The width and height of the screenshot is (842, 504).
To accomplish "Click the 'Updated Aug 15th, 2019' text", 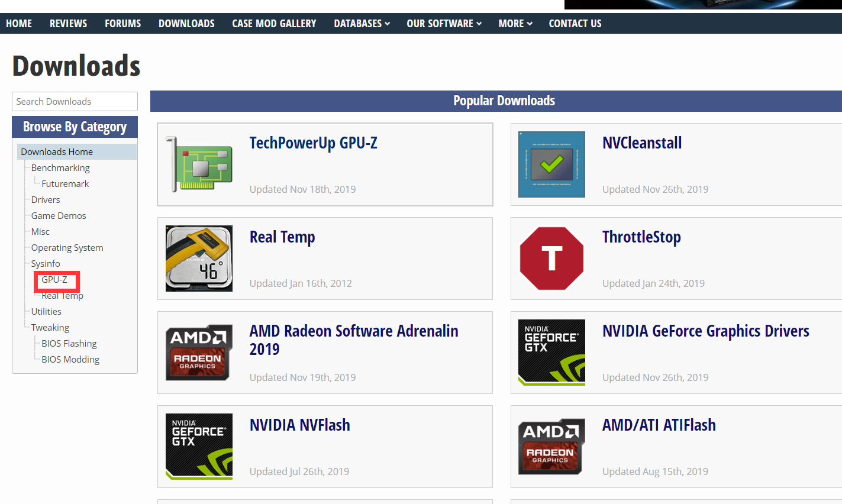I will pos(655,471).
